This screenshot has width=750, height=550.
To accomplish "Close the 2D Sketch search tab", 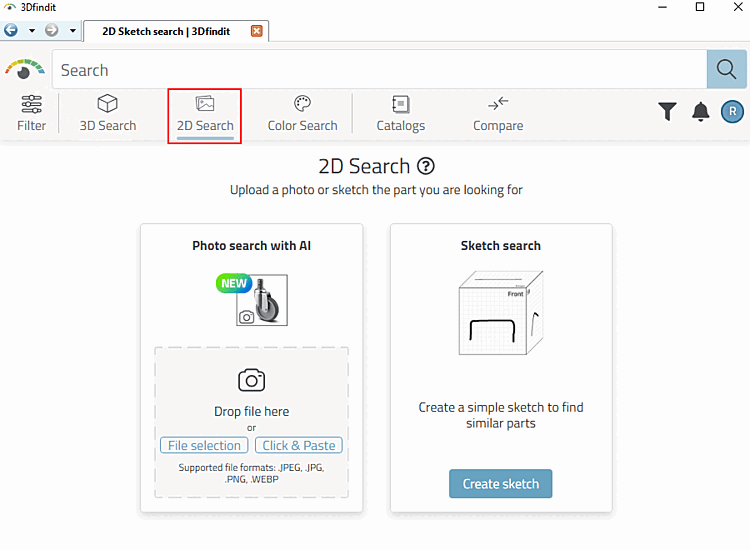I will click(x=257, y=31).
